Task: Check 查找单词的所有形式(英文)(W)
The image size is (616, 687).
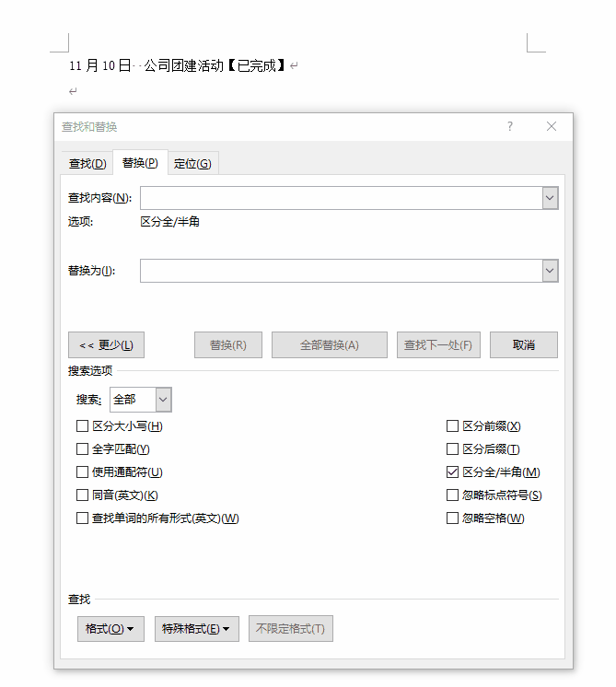Action: click(x=82, y=518)
